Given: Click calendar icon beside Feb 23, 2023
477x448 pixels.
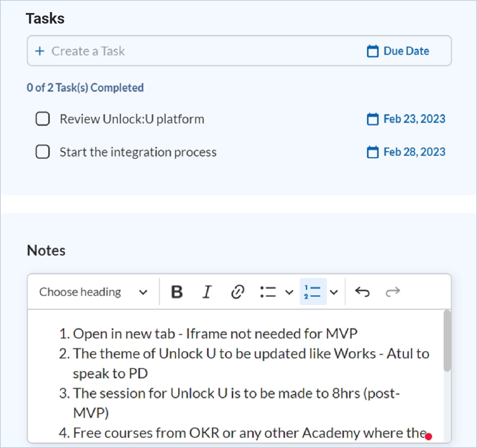Looking at the screenshot, I should [372, 119].
